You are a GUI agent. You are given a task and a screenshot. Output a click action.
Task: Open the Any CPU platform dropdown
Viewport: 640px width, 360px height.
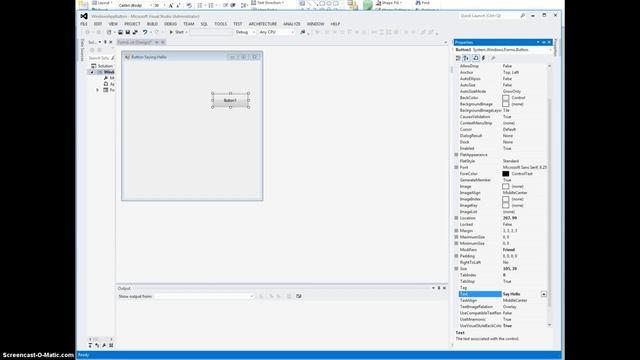click(276, 32)
